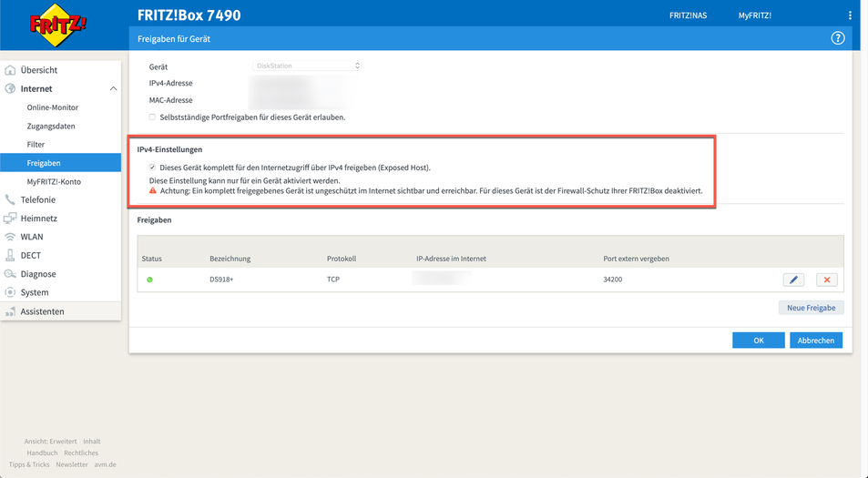Open Heimnetz menu

pos(39,219)
